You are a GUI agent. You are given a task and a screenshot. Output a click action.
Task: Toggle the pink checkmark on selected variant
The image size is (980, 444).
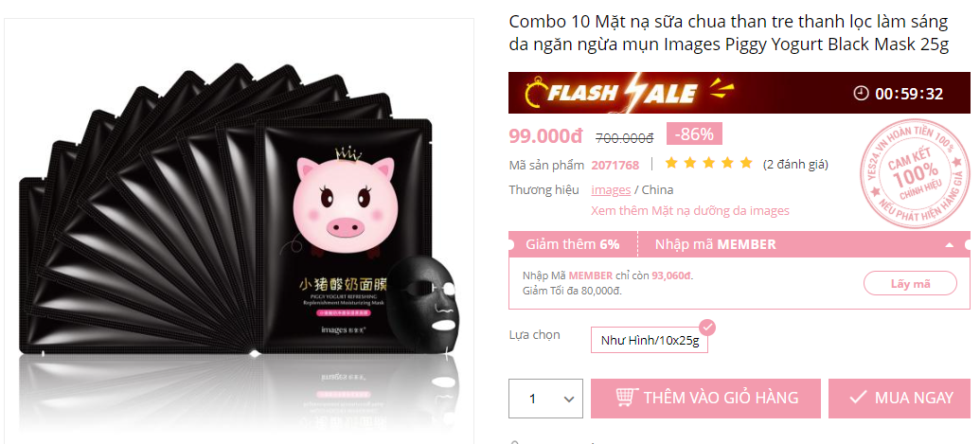pyautogui.click(x=707, y=328)
